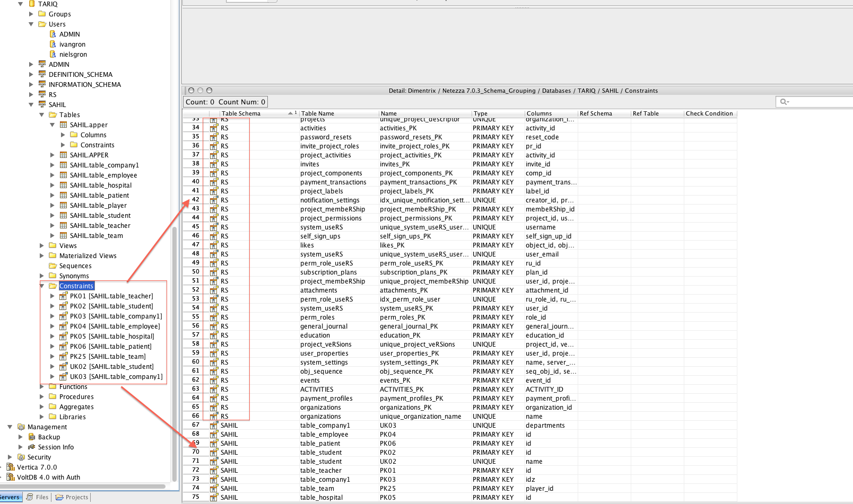This screenshot has width=853, height=504.
Task: Click the DEFINITION_SCHEMA schema icon
Action: (42, 74)
